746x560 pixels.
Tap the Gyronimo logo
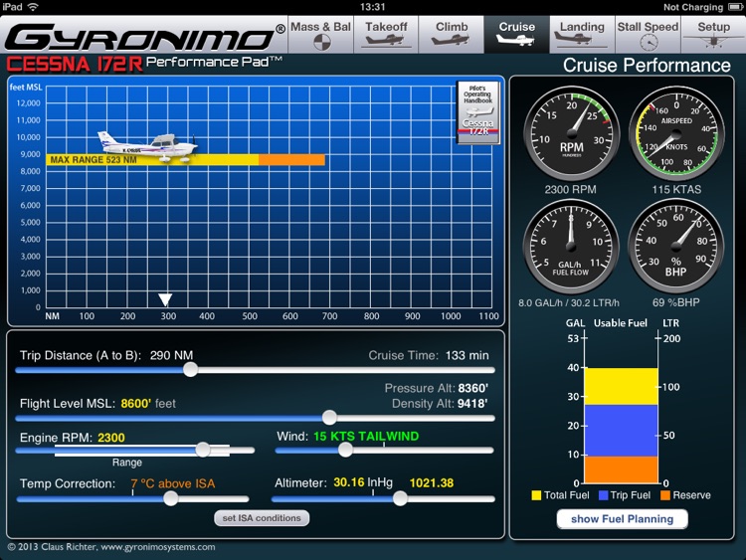(x=144, y=37)
